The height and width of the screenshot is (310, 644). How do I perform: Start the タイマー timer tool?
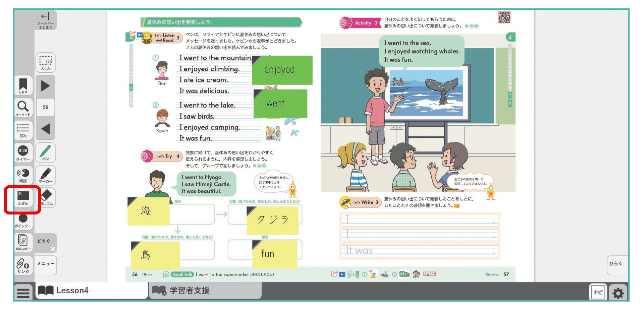[23, 153]
